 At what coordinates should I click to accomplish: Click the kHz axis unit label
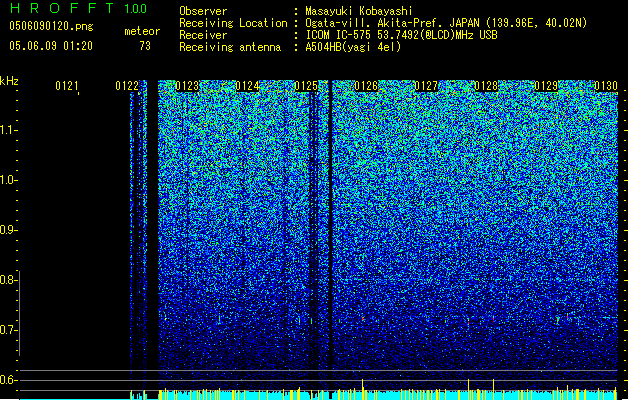tap(9, 81)
